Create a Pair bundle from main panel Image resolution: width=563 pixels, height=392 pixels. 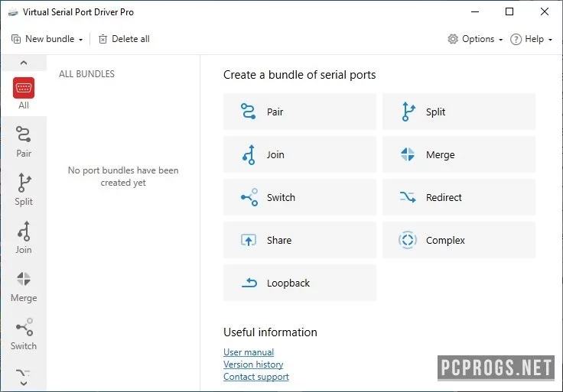click(300, 112)
